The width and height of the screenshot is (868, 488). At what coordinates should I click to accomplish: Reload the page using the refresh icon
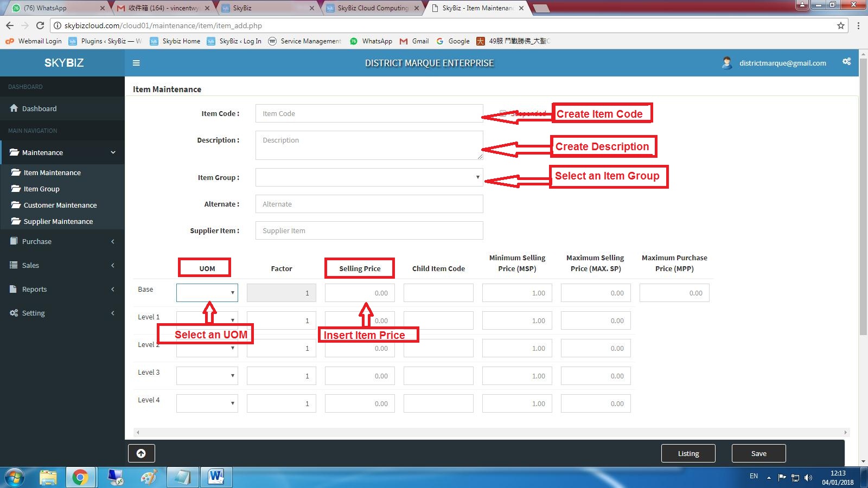coord(40,25)
